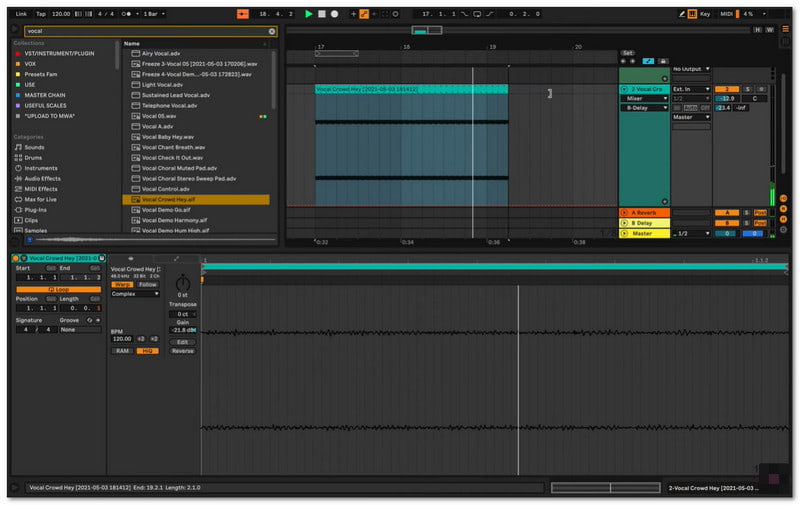The width and height of the screenshot is (800, 505).
Task: Toggle the Lock Envelopes padlock icon
Action: pos(663,61)
